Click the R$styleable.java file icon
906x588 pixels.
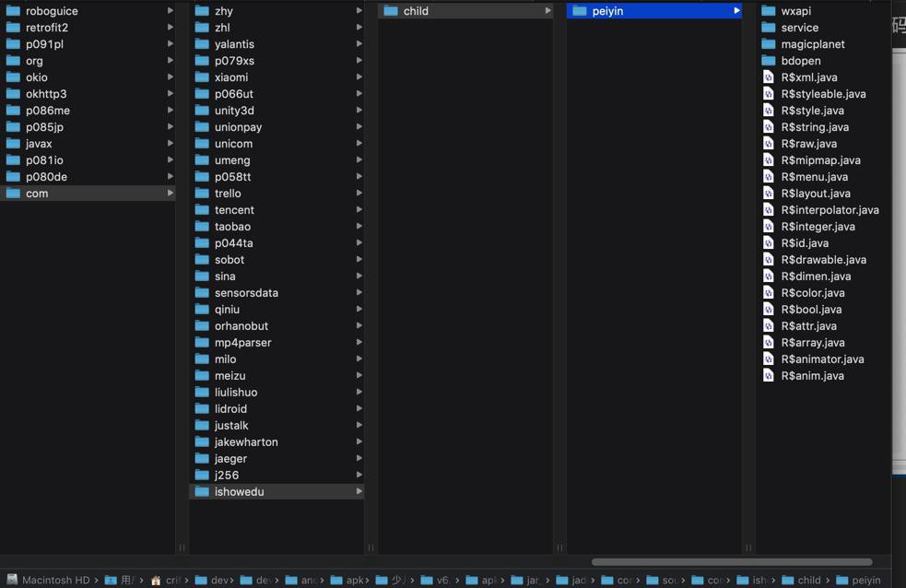769,94
